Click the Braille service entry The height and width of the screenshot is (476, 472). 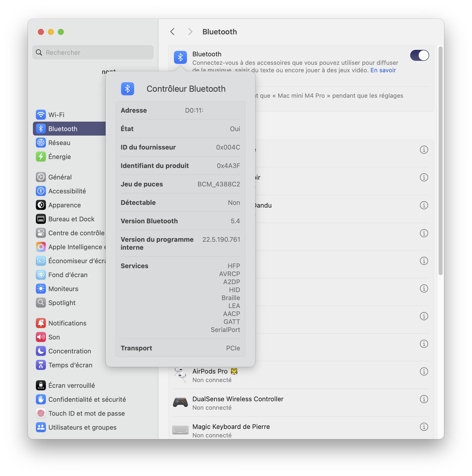tap(231, 298)
